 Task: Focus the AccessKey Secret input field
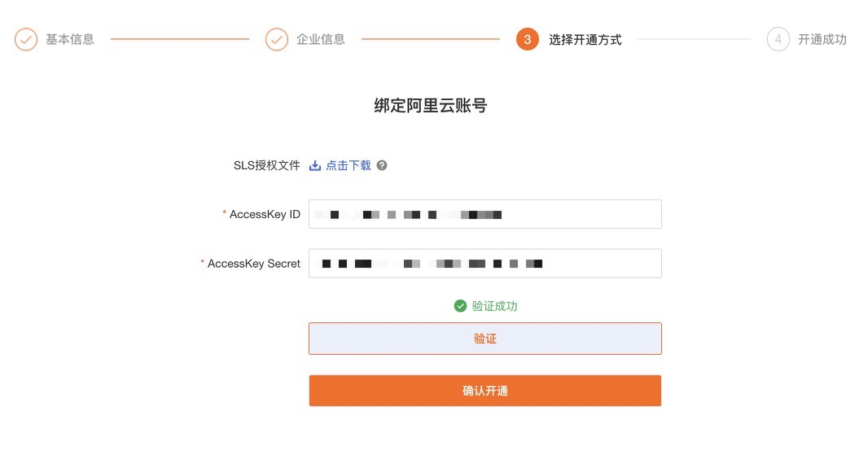pos(485,264)
